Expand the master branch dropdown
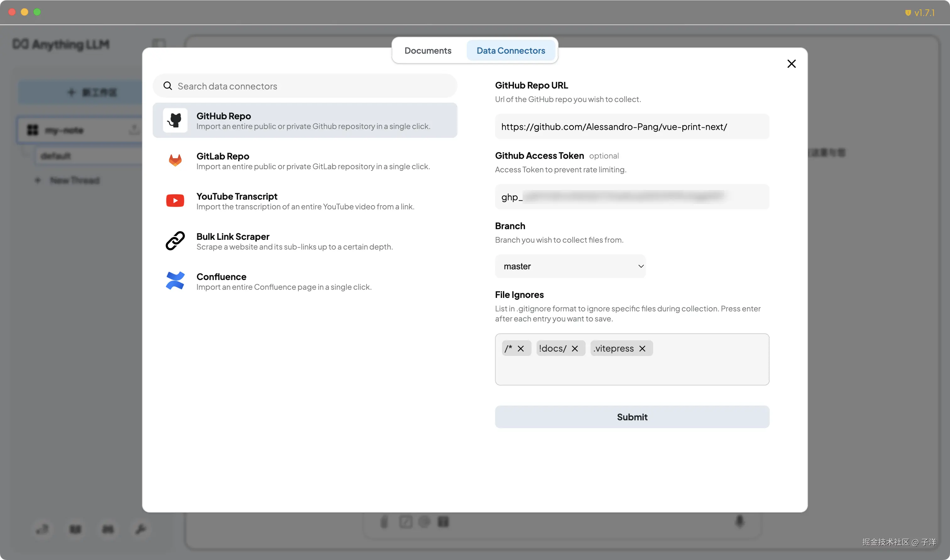This screenshot has height=560, width=950. click(570, 267)
